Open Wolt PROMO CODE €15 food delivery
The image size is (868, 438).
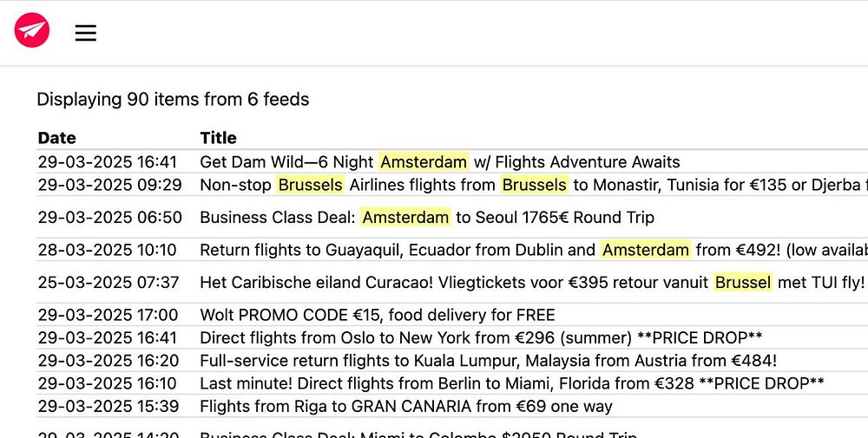[x=377, y=315]
